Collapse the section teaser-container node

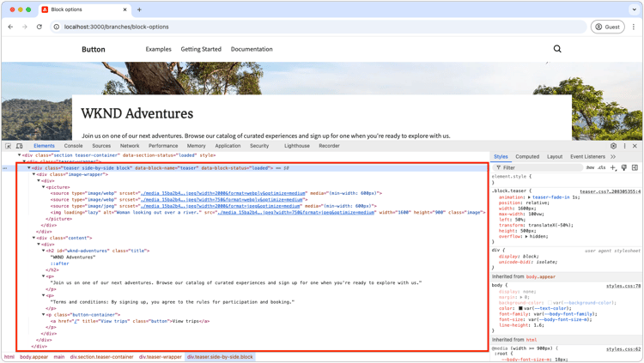click(19, 155)
